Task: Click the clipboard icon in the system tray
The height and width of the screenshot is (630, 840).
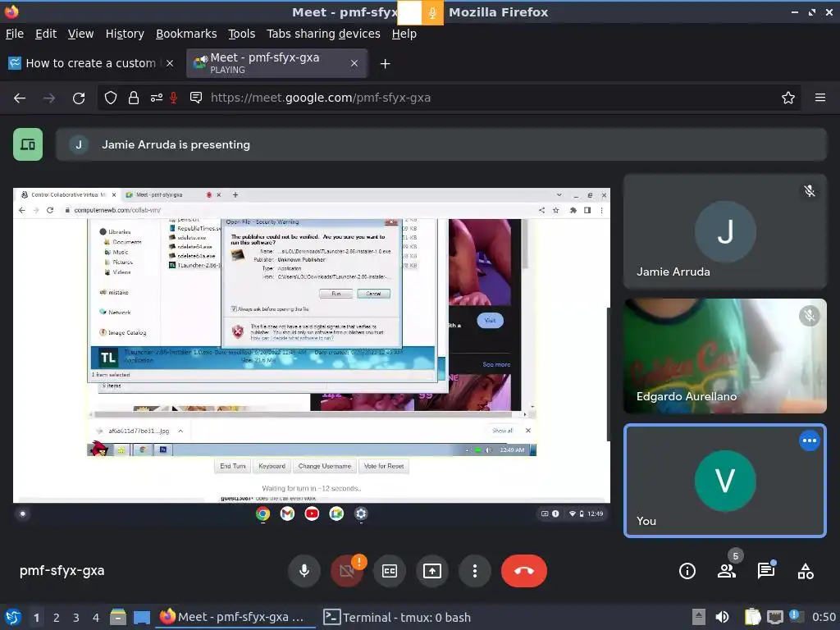Action: click(752, 617)
